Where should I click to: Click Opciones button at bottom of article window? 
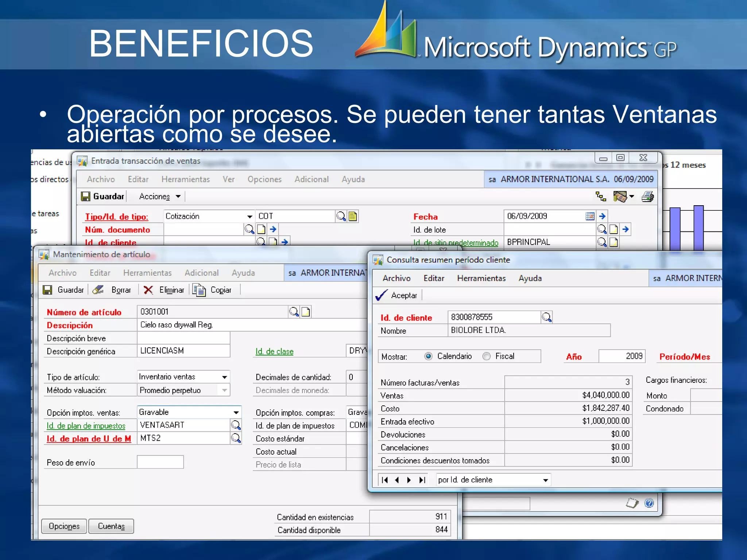coord(64,526)
